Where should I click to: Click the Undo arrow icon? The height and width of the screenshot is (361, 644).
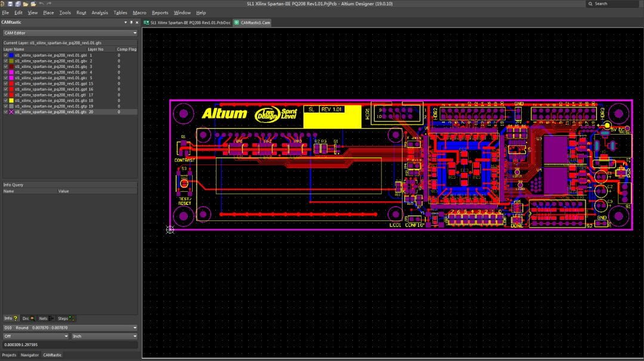click(42, 4)
